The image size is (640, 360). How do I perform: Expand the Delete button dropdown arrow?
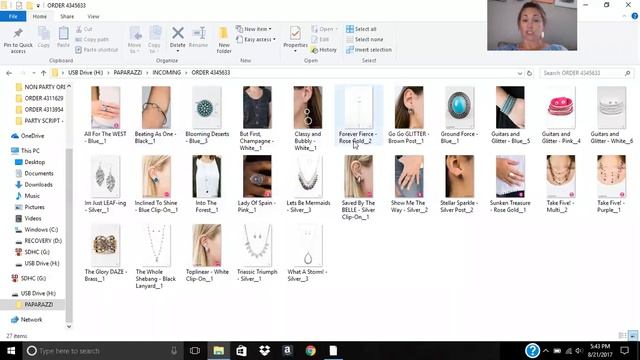pyautogui.click(x=178, y=51)
